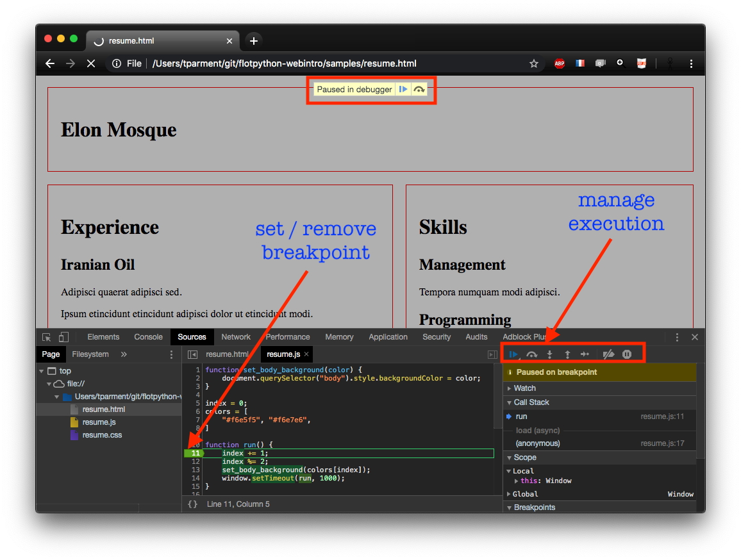Click Step into next function call
The height and width of the screenshot is (560, 741).
[x=549, y=354]
